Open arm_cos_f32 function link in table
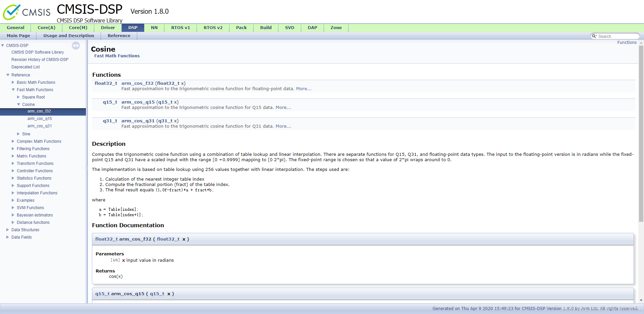 (x=138, y=83)
